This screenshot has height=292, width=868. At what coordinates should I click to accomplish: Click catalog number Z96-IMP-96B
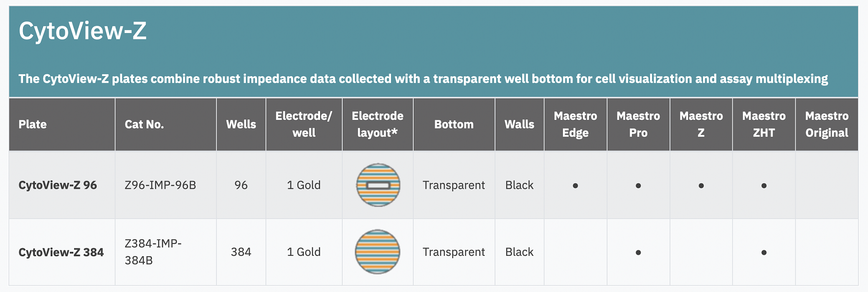(x=160, y=185)
